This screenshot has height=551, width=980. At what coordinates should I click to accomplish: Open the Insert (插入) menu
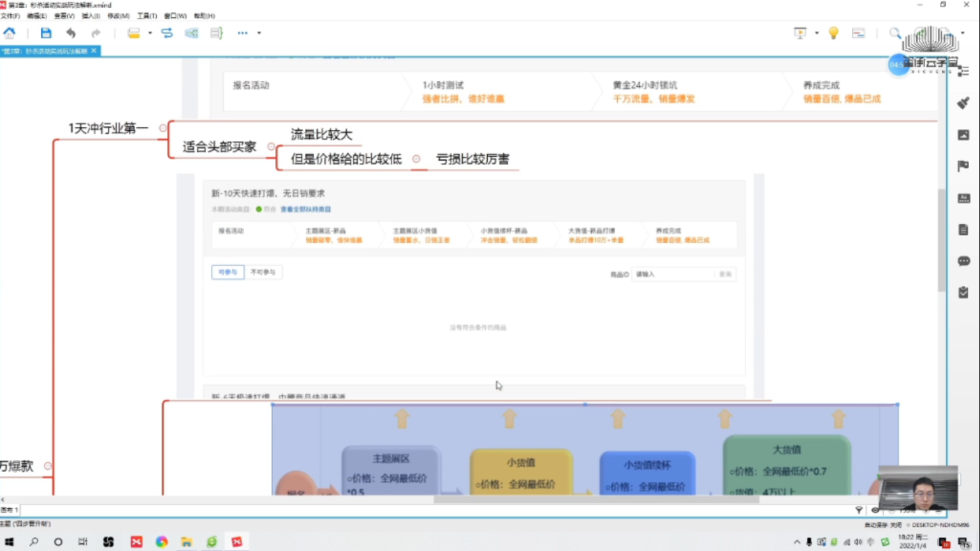point(91,15)
